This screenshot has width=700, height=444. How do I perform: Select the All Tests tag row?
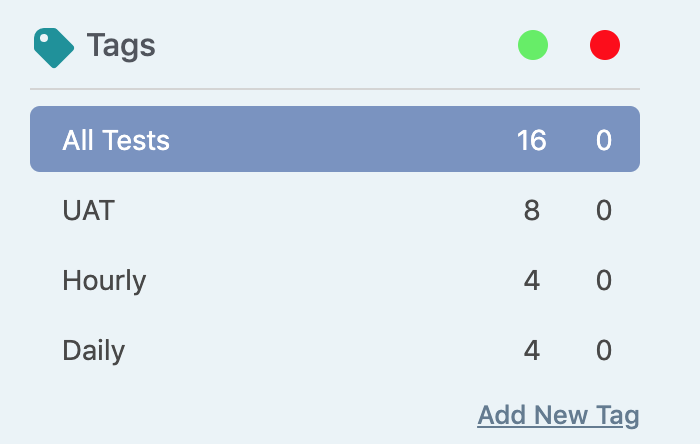(x=335, y=139)
